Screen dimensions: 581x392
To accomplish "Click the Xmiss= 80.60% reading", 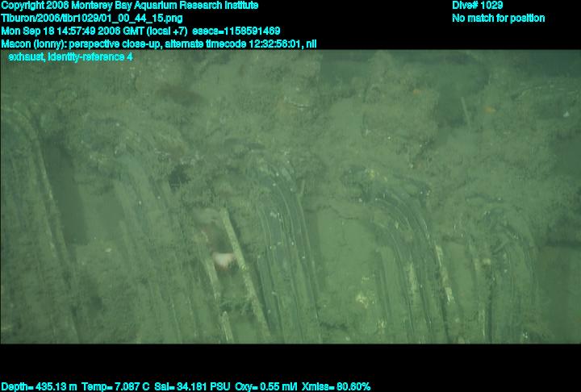I will coord(339,386).
